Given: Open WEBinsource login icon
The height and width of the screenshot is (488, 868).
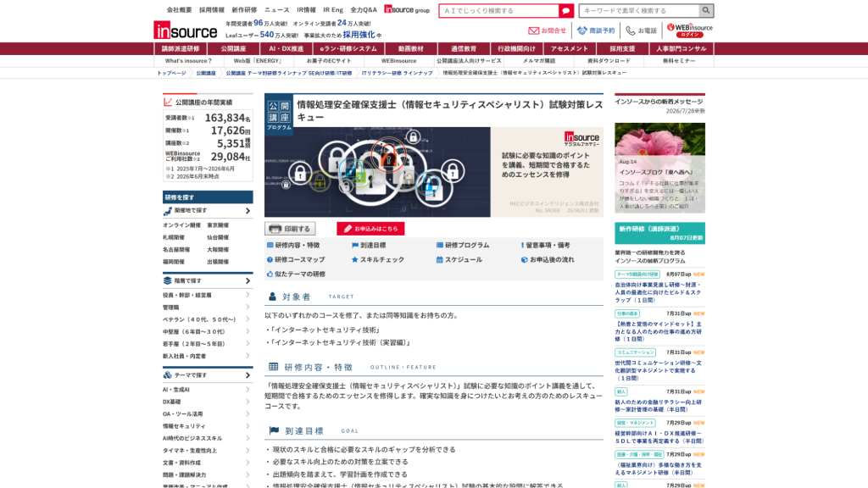Looking at the screenshot, I should 689,30.
